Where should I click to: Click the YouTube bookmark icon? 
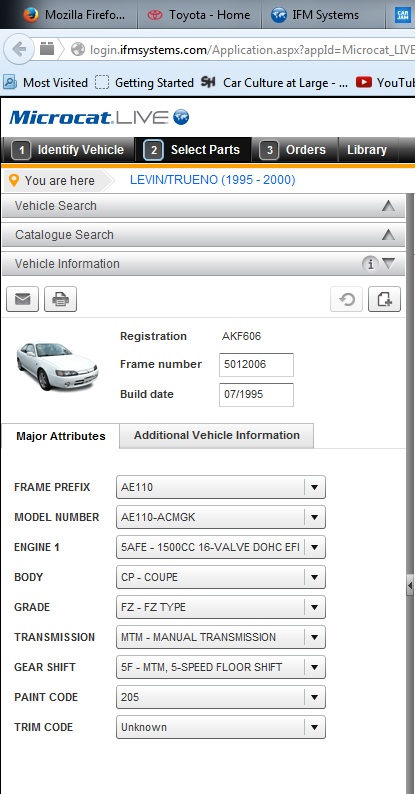coord(364,82)
